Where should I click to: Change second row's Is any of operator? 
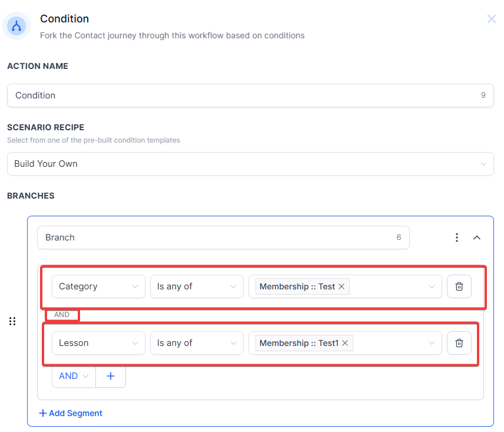pos(197,343)
